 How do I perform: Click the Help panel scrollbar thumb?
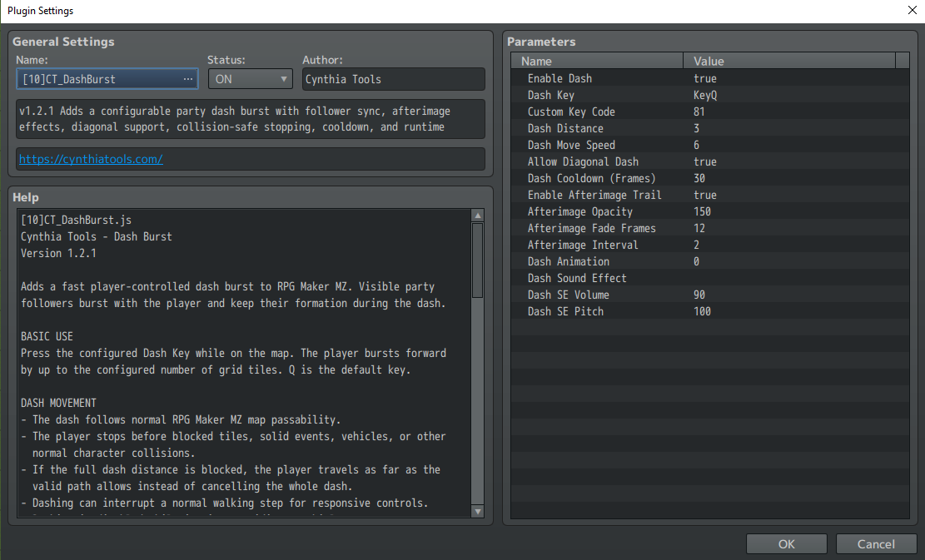[478, 260]
